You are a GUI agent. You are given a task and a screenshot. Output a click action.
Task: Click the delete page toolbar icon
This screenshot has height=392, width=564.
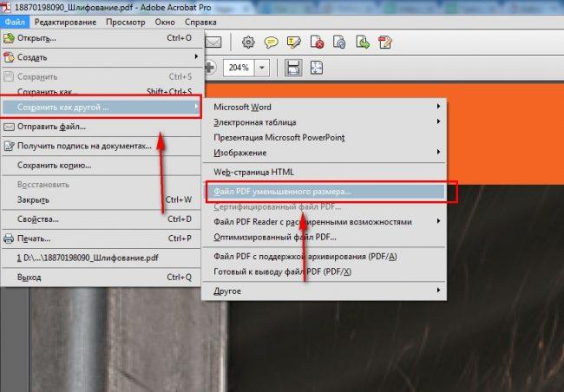[x=317, y=42]
